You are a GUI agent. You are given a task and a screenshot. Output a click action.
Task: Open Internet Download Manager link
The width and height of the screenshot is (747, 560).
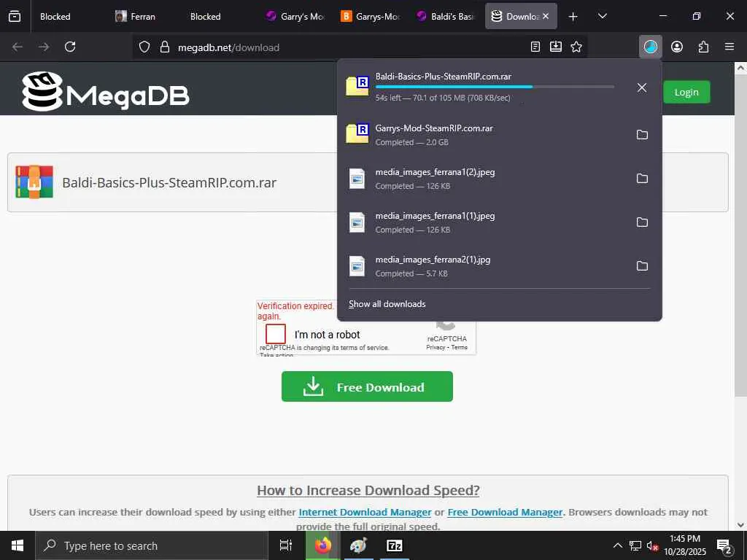point(365,513)
